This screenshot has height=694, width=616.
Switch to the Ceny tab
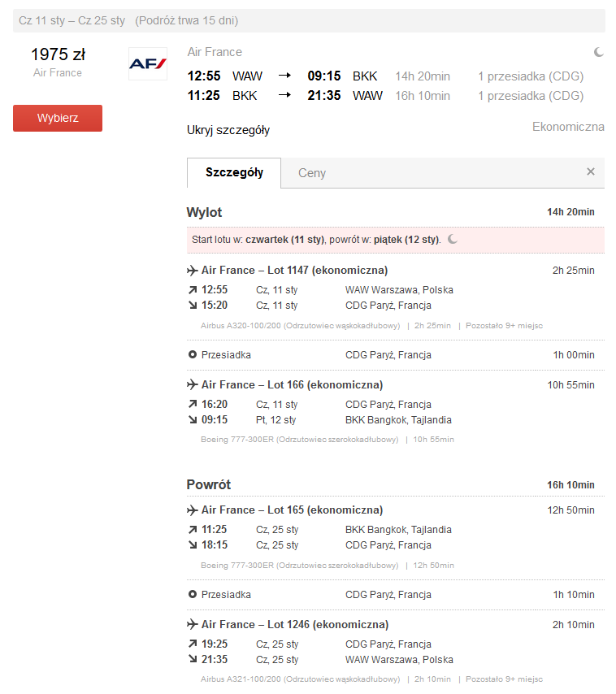312,173
